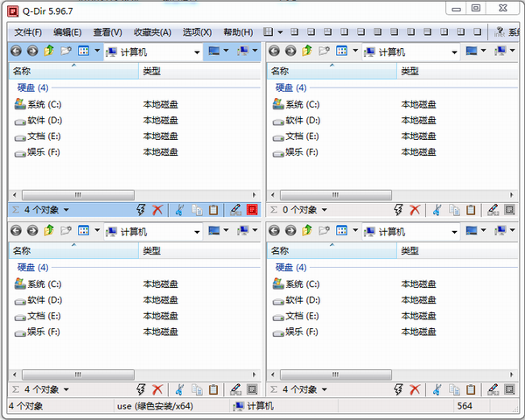Click right scroll arrow in top-right pane
Screen dimensions: 525x420
click(511, 195)
